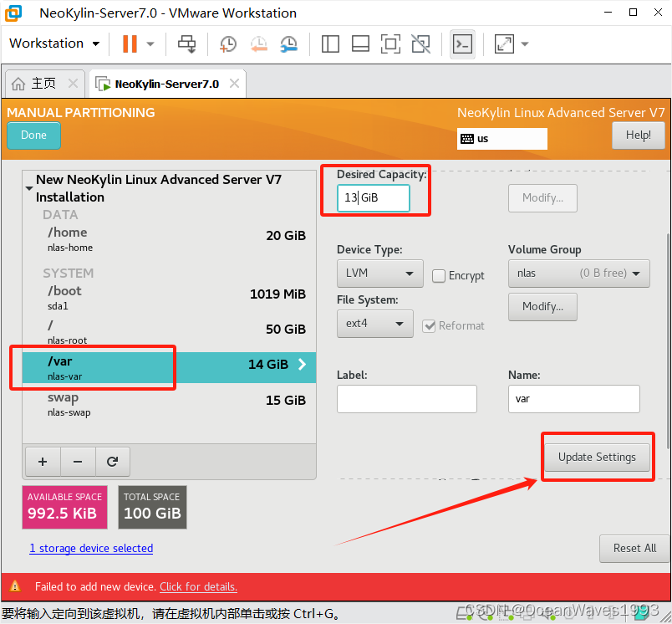
Task: Click Modify under Volume Group
Action: coord(542,306)
